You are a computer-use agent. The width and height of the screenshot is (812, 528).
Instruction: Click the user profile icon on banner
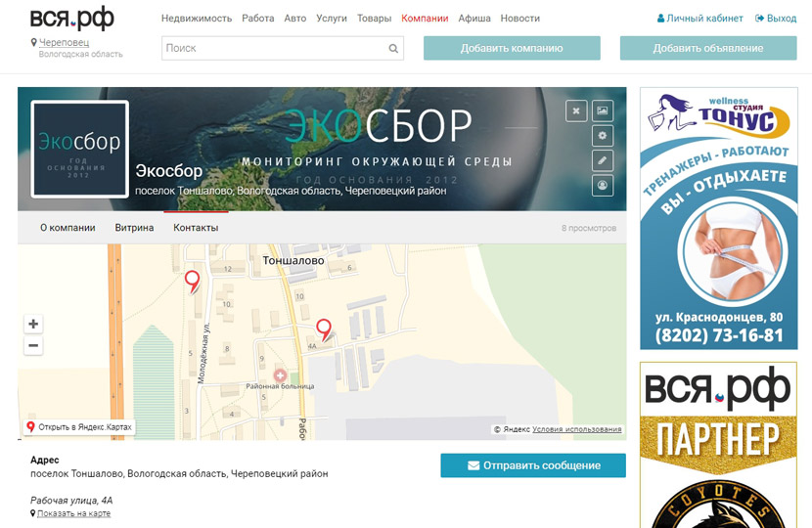603,186
